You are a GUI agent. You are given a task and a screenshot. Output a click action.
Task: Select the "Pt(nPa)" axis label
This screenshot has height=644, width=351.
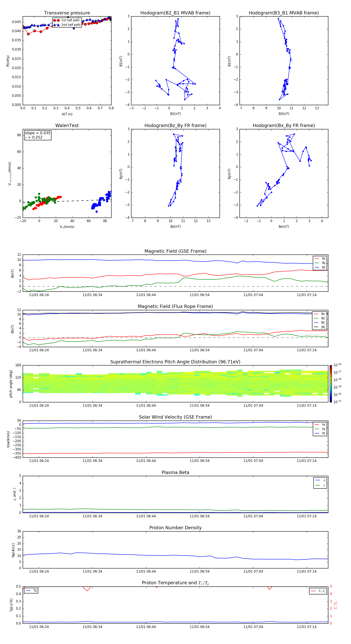pyautogui.click(x=8, y=61)
